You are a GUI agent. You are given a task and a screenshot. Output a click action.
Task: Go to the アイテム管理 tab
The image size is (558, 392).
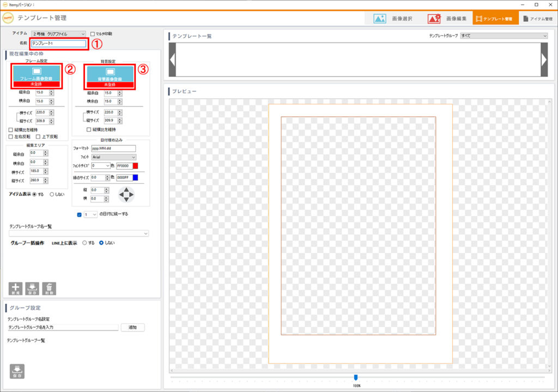537,19
